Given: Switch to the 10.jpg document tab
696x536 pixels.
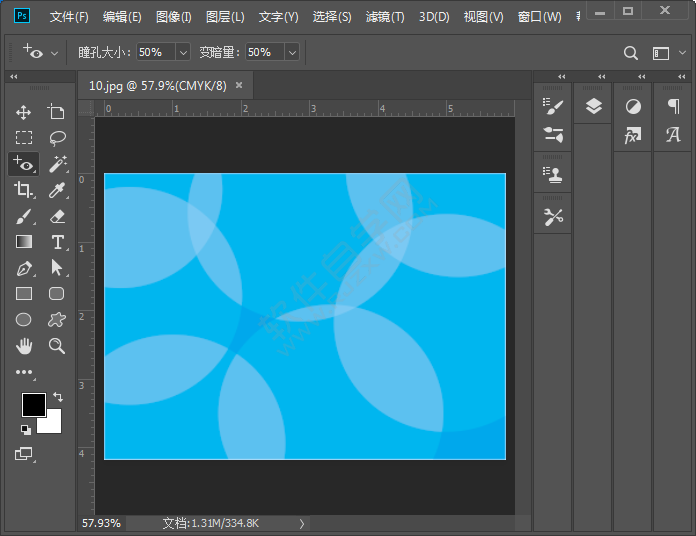Looking at the screenshot, I should click(x=158, y=85).
